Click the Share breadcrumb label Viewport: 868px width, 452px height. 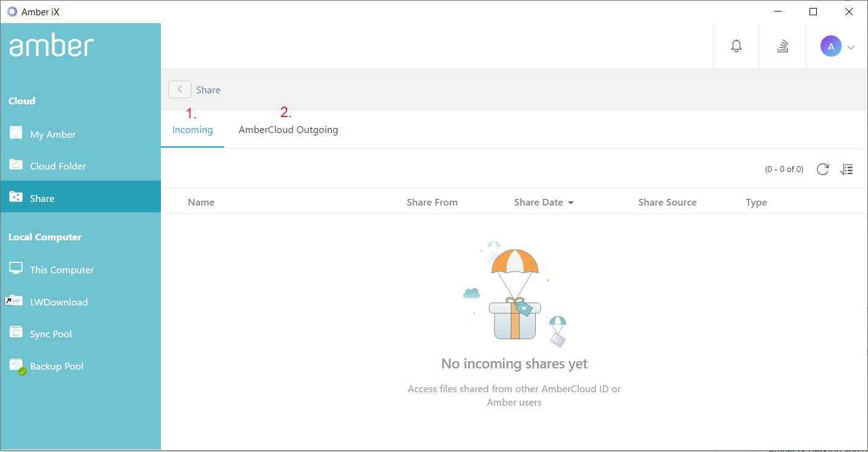click(208, 90)
